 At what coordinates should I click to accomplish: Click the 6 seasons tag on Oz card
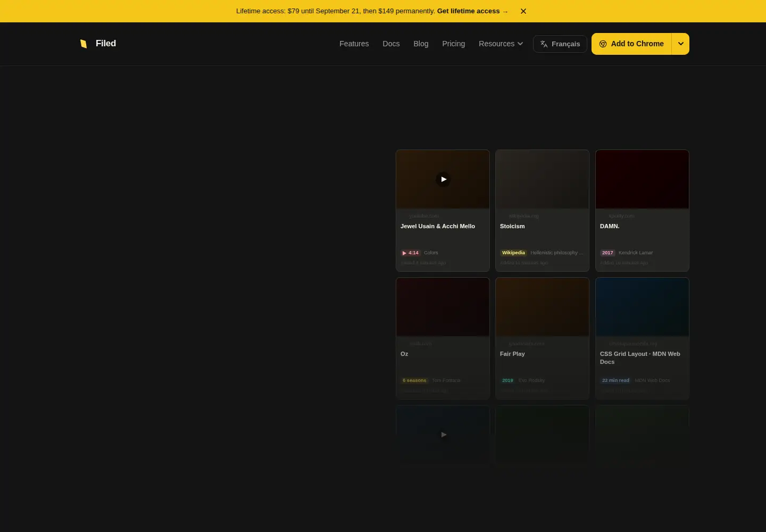point(414,380)
